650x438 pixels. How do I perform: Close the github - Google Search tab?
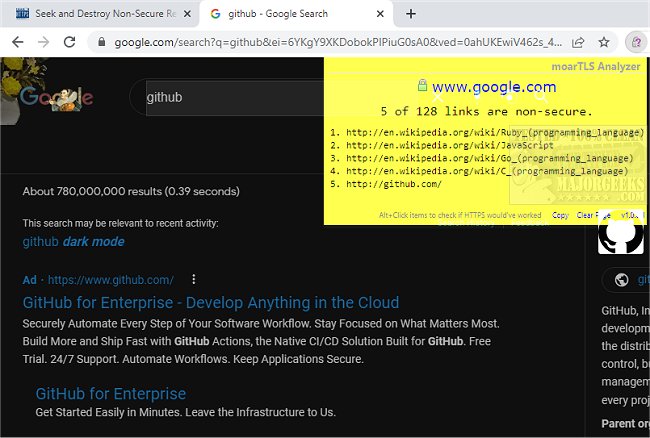379,14
